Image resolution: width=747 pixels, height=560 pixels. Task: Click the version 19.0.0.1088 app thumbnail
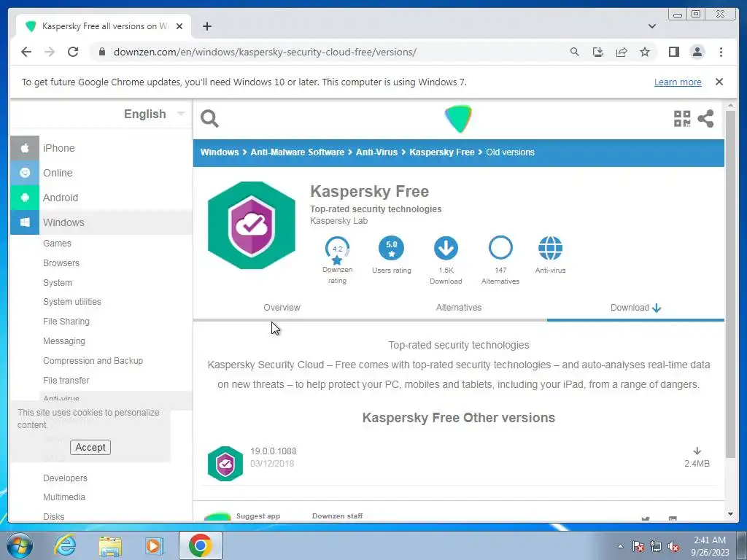tap(225, 463)
